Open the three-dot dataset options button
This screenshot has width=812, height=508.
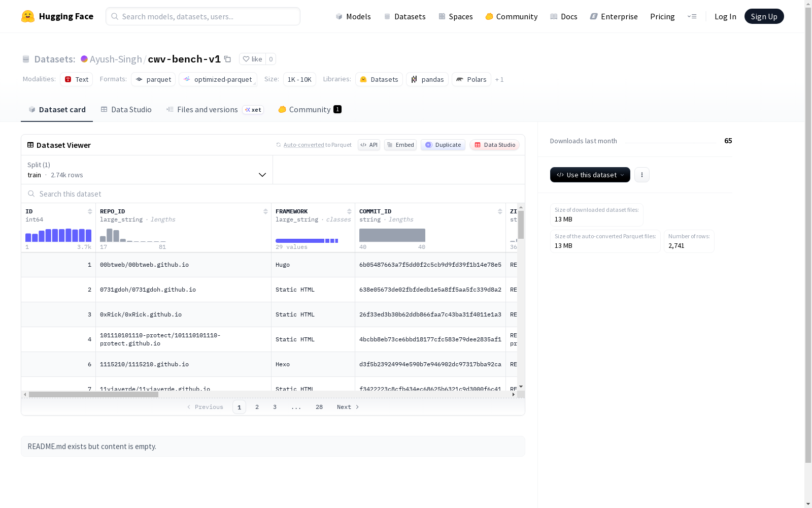642,175
